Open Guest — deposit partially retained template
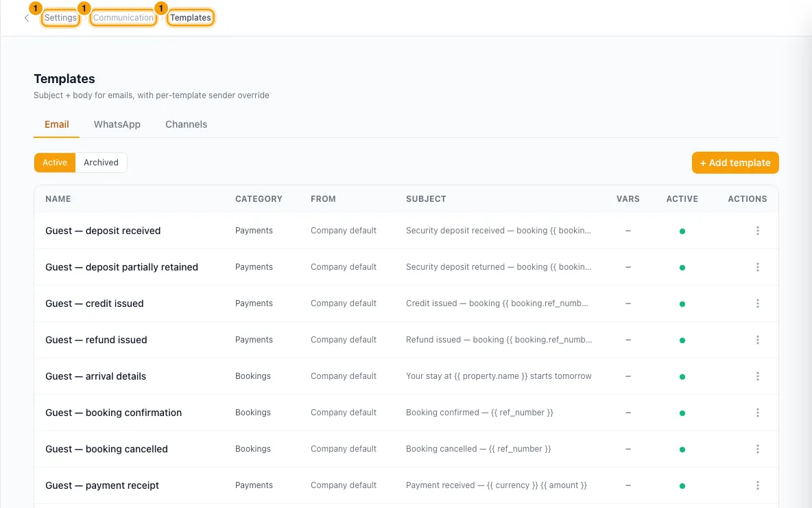 tap(121, 267)
